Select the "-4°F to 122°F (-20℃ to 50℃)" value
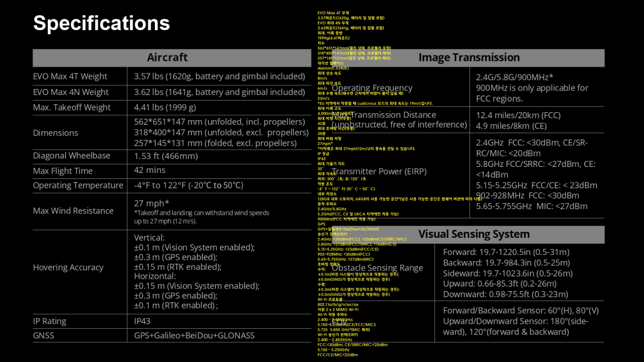Viewport: 644px width, 362px height. 189,185
